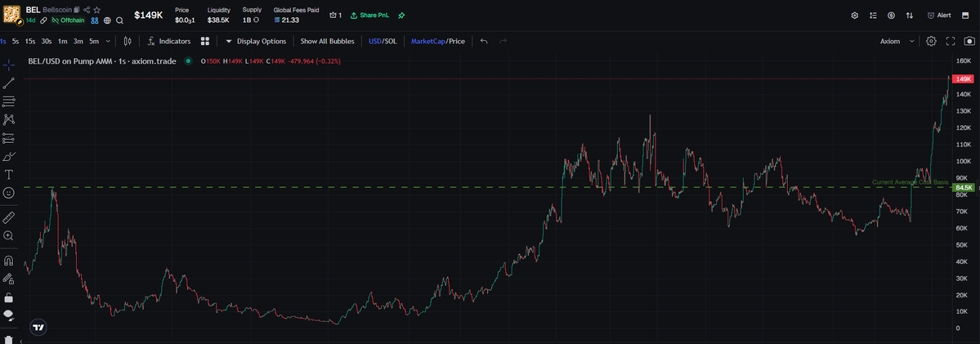
Task: Toggle stay in drawing mode
Action: (x=9, y=279)
